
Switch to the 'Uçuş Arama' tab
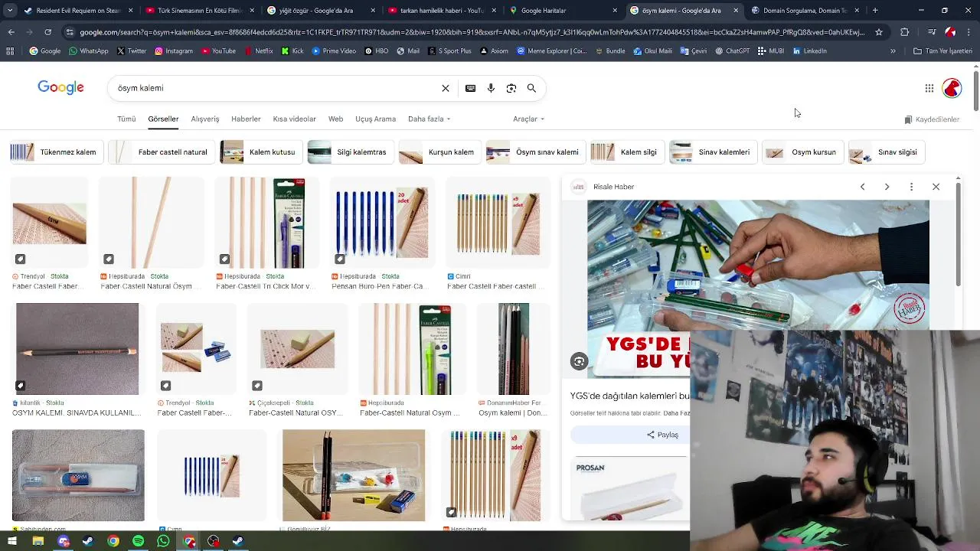(375, 119)
